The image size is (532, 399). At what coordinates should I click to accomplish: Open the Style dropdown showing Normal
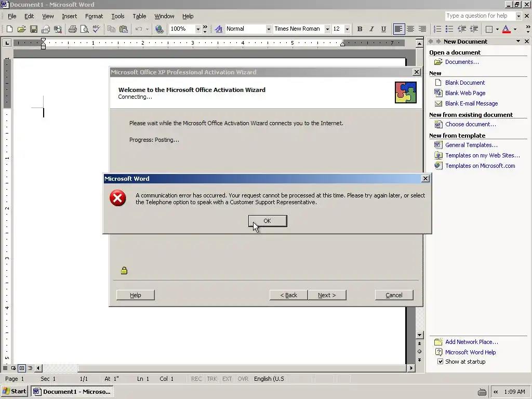(269, 29)
